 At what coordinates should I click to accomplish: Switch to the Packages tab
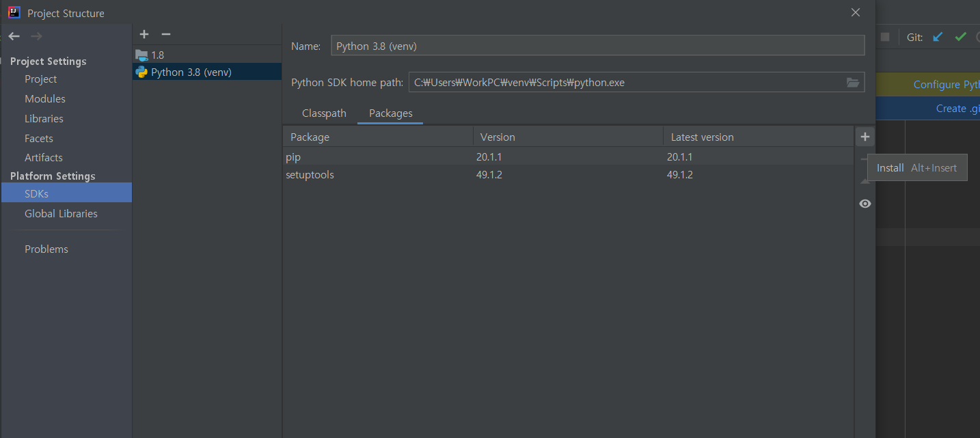click(x=390, y=113)
